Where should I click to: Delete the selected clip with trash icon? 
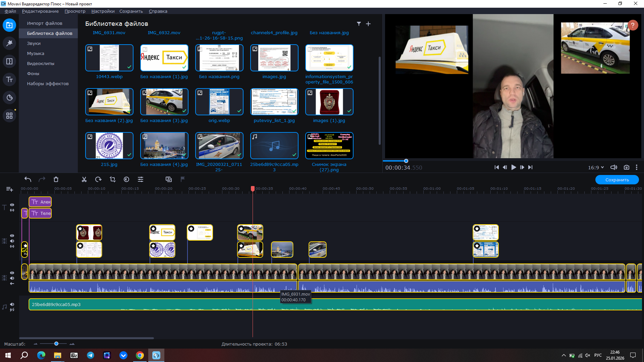coord(56,180)
